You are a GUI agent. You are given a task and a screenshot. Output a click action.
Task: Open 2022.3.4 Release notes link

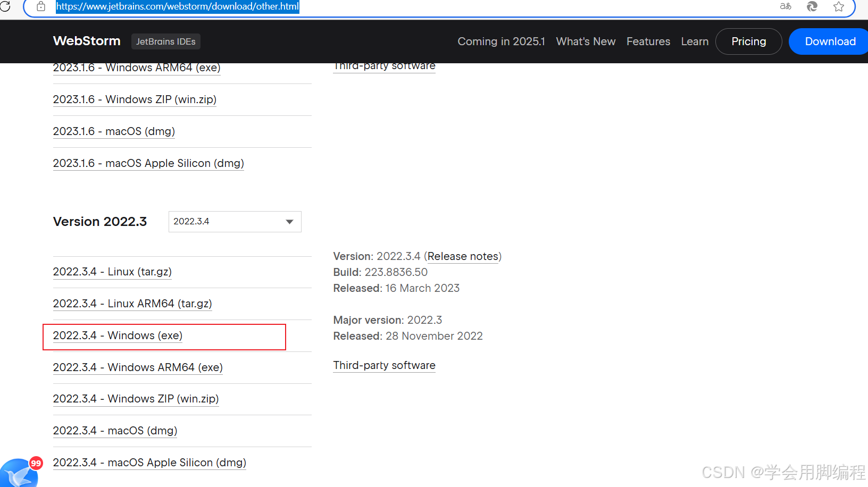(463, 256)
